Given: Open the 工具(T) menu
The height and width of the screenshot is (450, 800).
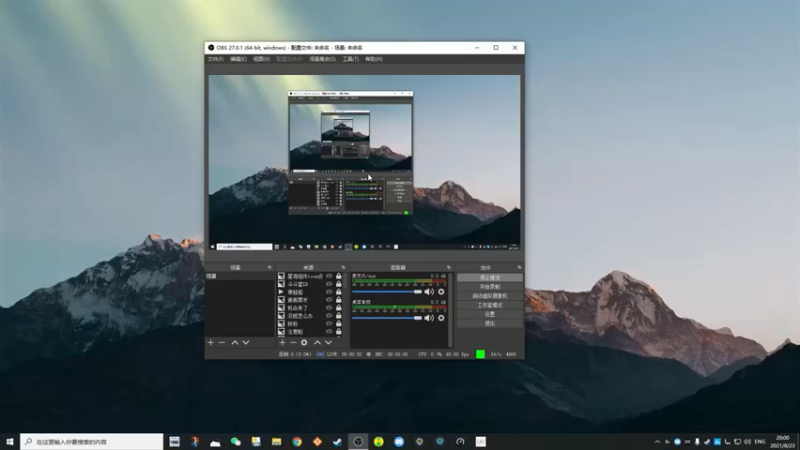Looking at the screenshot, I should coord(351,59).
